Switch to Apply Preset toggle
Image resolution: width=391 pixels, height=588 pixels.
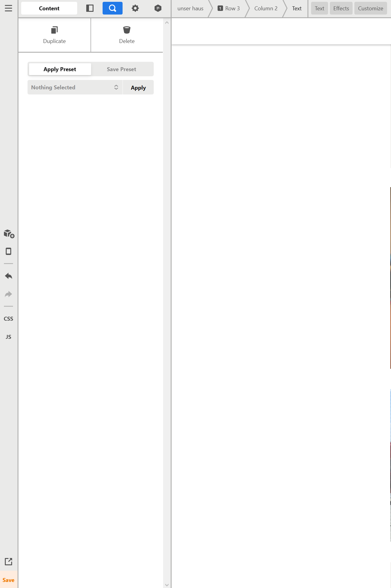pyautogui.click(x=60, y=69)
